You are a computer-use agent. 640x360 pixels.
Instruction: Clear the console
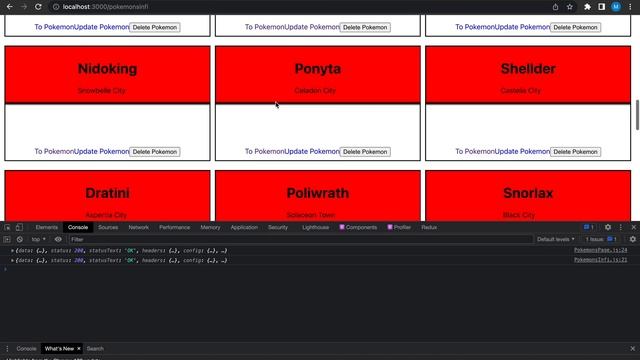point(20,239)
